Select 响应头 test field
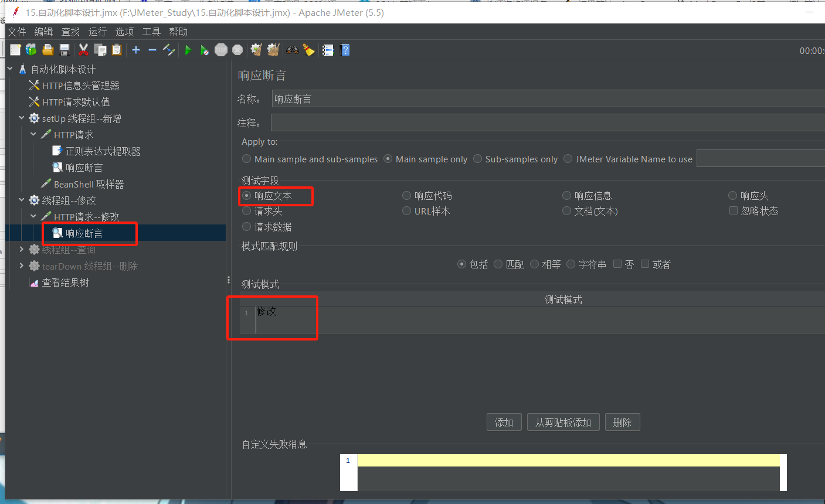Image resolution: width=825 pixels, height=504 pixels. (748, 196)
